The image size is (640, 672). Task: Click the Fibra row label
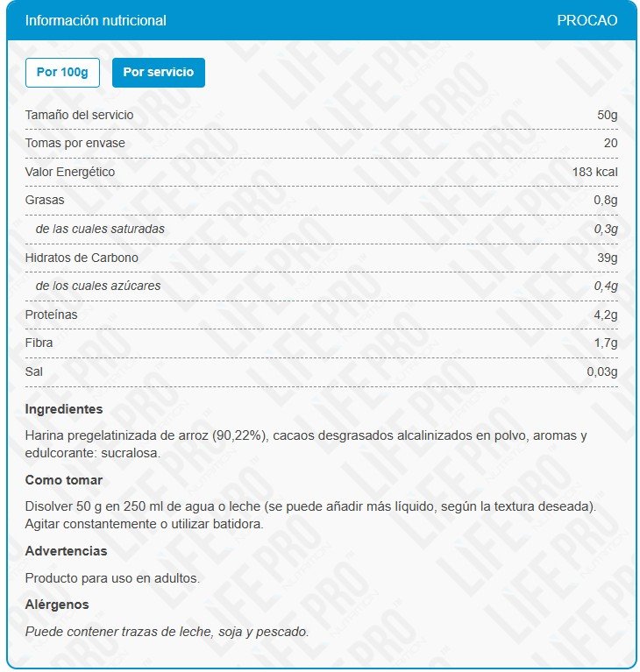click(39, 343)
